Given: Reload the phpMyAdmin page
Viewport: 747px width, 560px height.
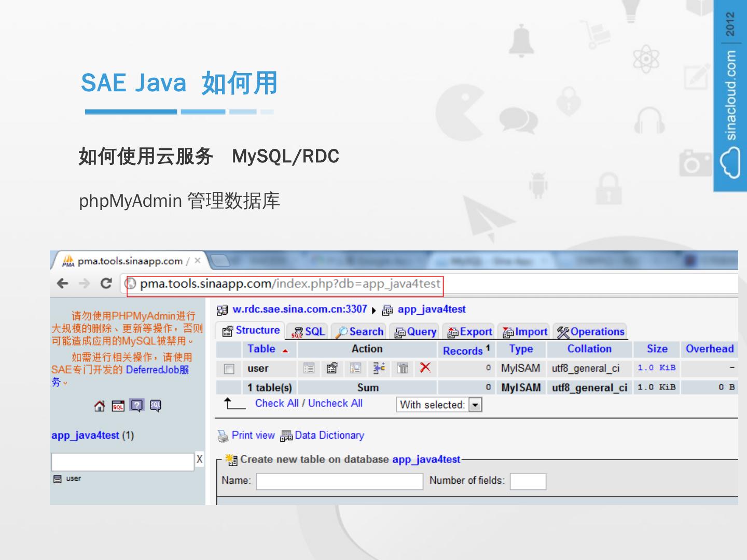Looking at the screenshot, I should (x=106, y=283).
